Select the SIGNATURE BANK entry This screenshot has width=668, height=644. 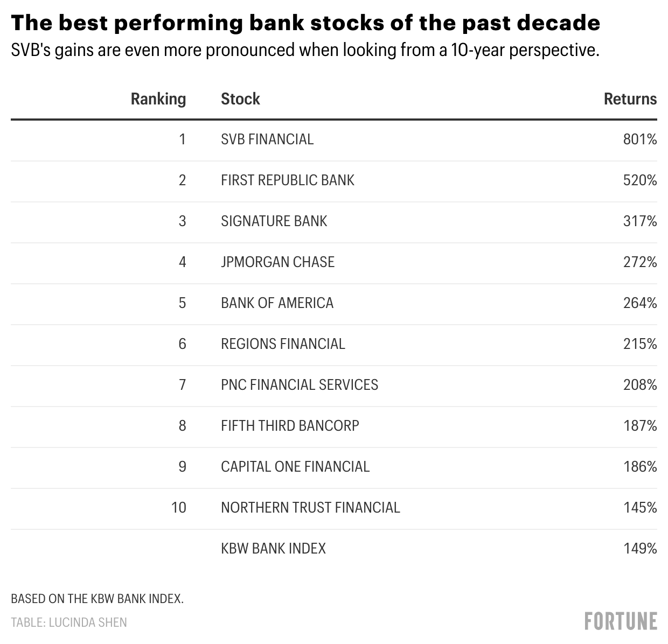coord(274,221)
